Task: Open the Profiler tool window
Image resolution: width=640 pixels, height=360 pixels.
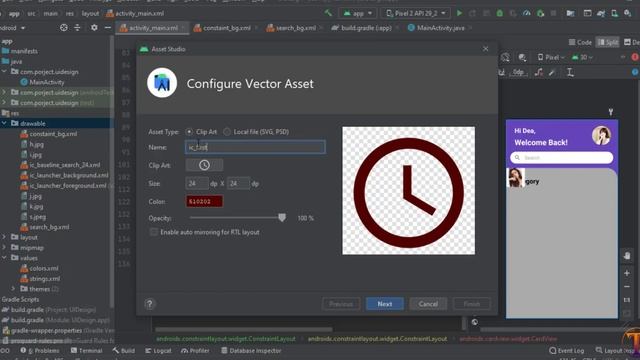Action: pyautogui.click(x=195, y=351)
